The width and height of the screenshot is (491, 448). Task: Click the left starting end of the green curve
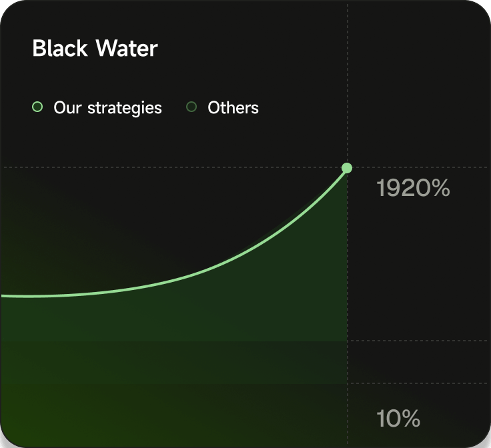4,295
